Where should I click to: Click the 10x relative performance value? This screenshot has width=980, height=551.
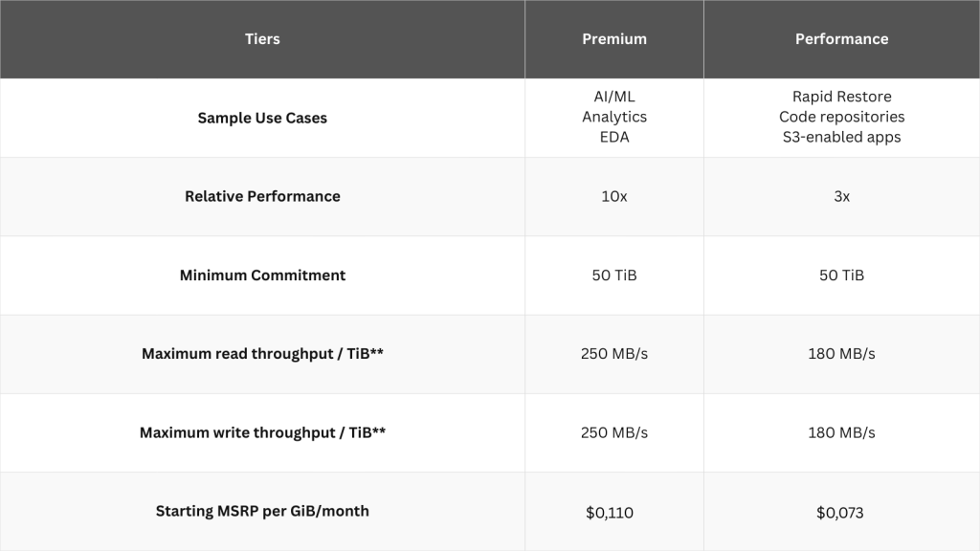pos(614,196)
